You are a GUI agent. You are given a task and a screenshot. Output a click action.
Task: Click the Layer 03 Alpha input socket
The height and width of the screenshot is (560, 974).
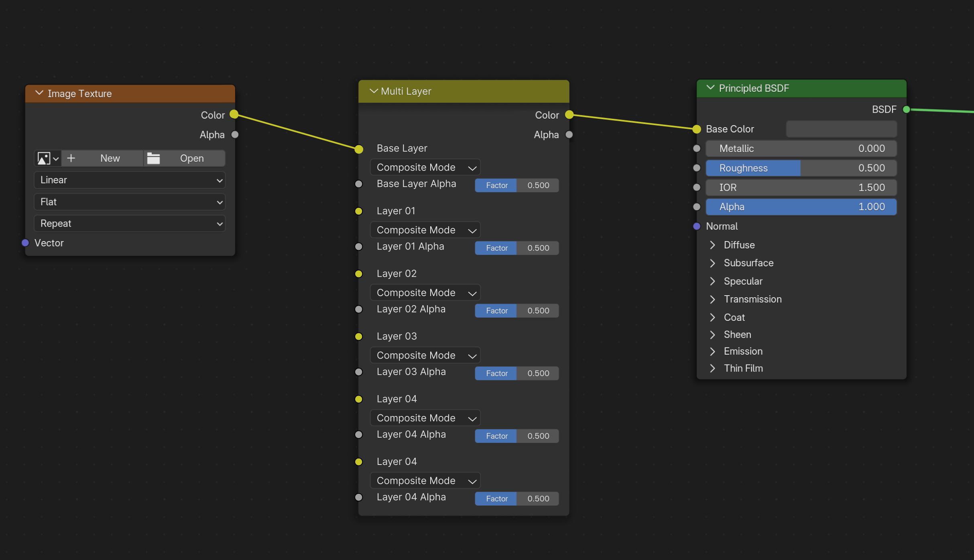coord(359,372)
